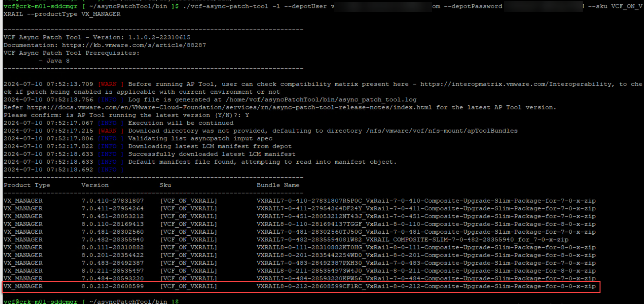Click [VCF_ON_VXRAIL] in the 7.0.411-27954264 row
Screen dimensions: 644x304
(x=189, y=208)
